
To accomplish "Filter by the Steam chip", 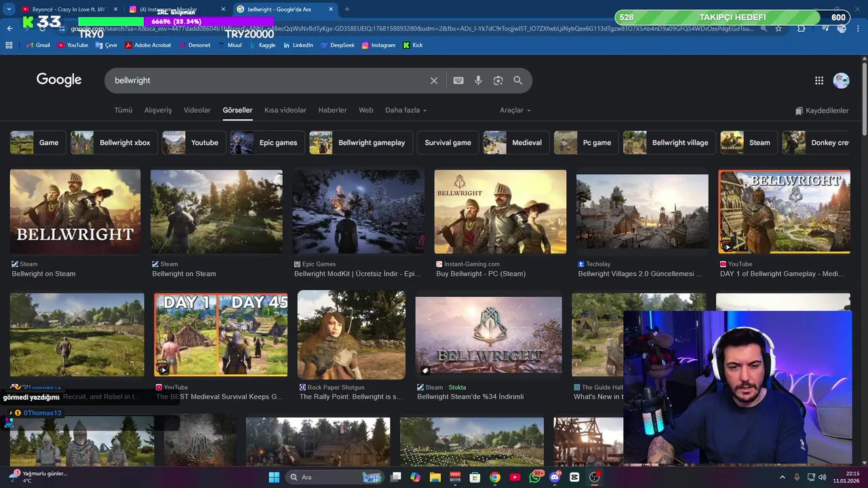I will (749, 143).
